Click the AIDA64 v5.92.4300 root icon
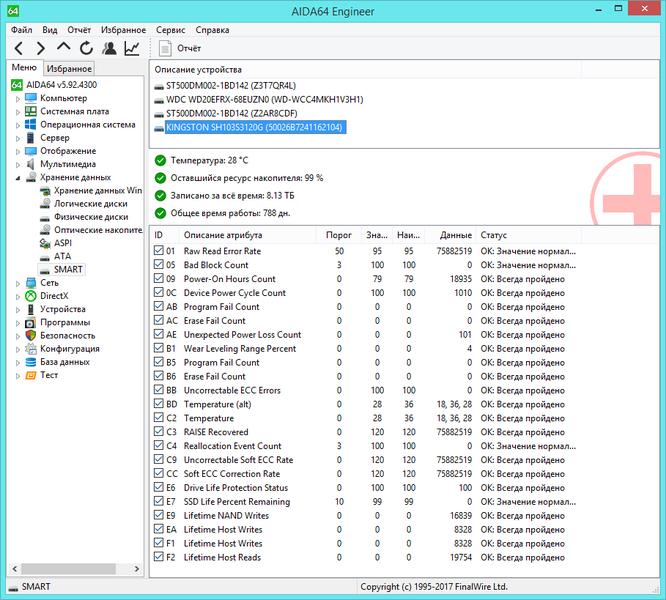 click(x=17, y=85)
